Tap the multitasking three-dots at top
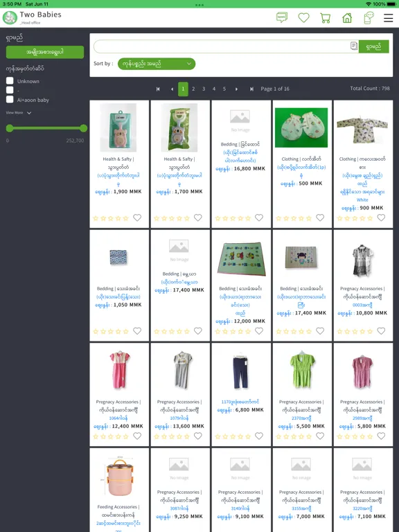399x532 pixels. coord(199,5)
